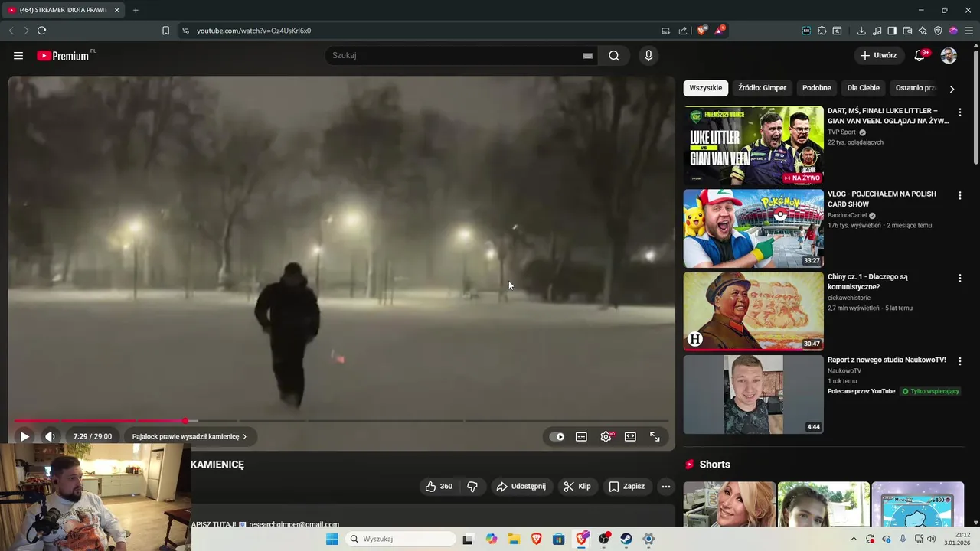Save video using Zapisz button
This screenshot has width=980, height=551.
(x=626, y=487)
